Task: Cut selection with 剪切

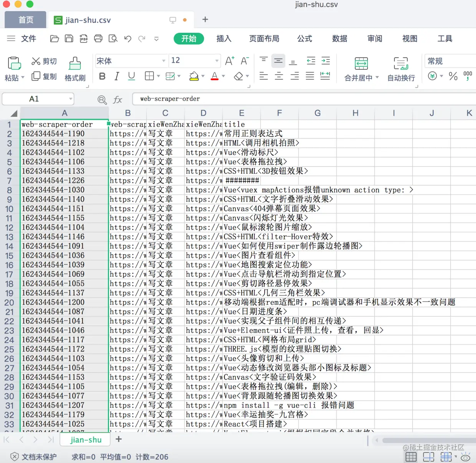Action: pos(44,61)
